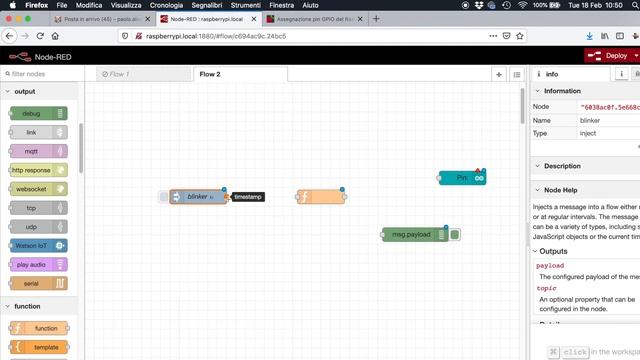The image size is (640, 360).
Task: Switch to the Flow 1 tab
Action: [144, 74]
